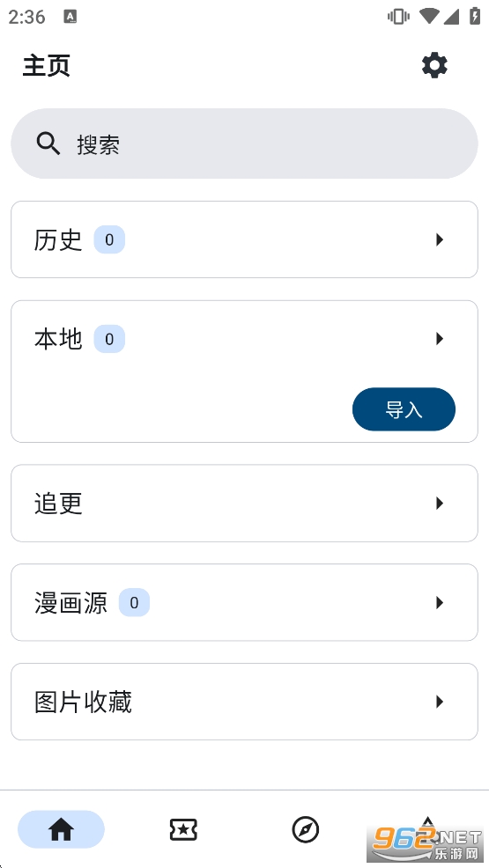Screen dimensions: 489x868
Task: Tap the 历史 count badge
Action: pyautogui.click(x=109, y=239)
